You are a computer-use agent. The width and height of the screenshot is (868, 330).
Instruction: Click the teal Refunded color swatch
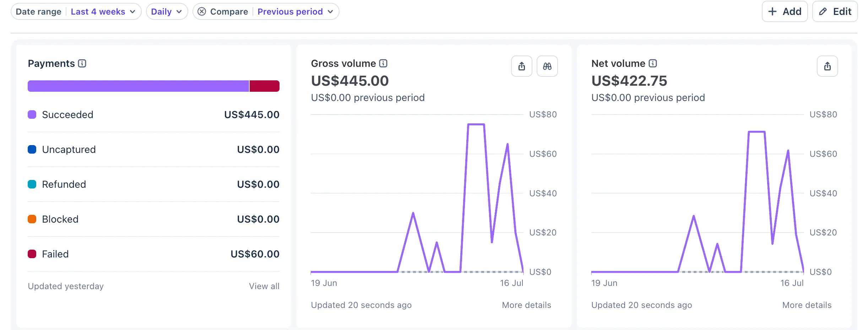32,184
